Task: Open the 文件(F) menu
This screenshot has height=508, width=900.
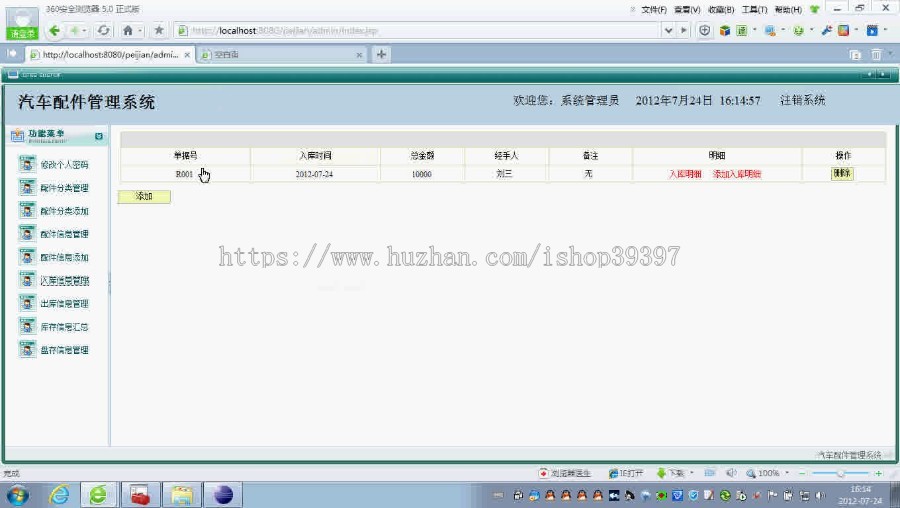Action: click(x=654, y=10)
